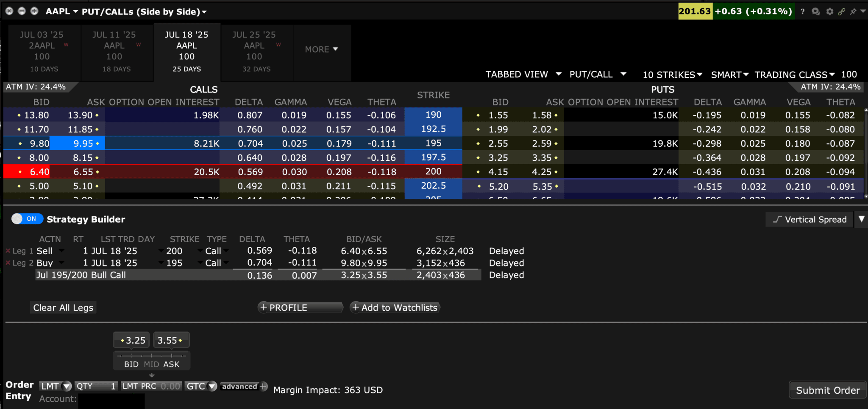Expand the 10 STRIKES dropdown
The width and height of the screenshot is (868, 409).
click(672, 75)
